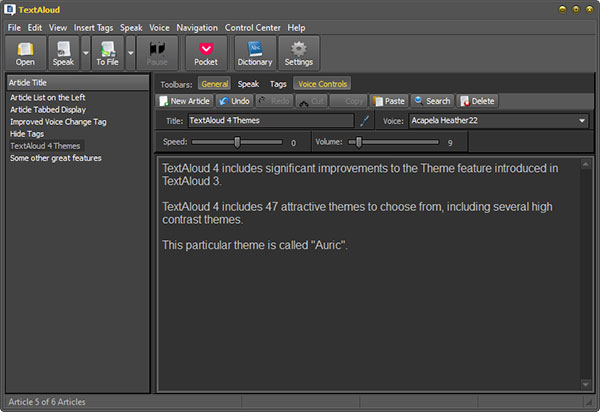Toggle the Tags toolbar visibility

click(x=278, y=84)
